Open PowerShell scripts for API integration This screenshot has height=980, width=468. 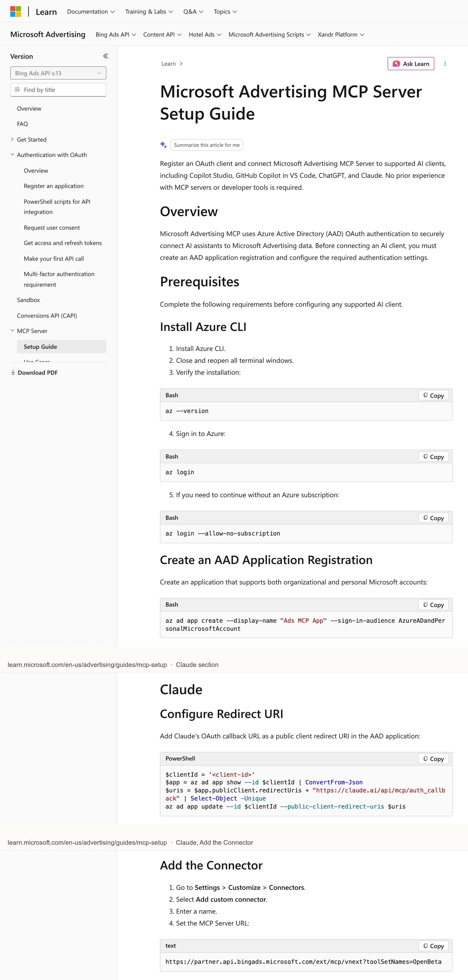[x=57, y=207]
